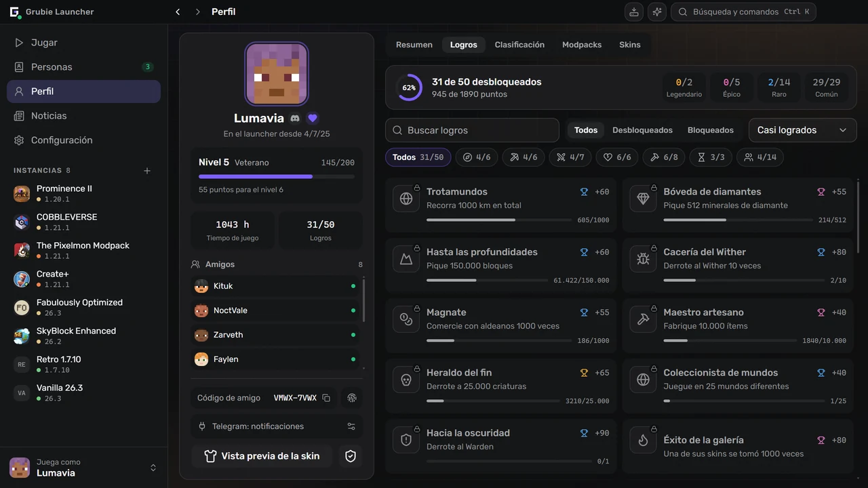
Task: Add a new instance with plus icon
Action: [147, 171]
